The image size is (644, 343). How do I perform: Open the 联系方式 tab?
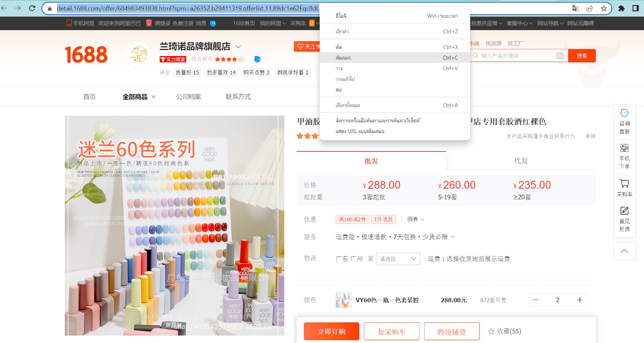pyautogui.click(x=238, y=97)
